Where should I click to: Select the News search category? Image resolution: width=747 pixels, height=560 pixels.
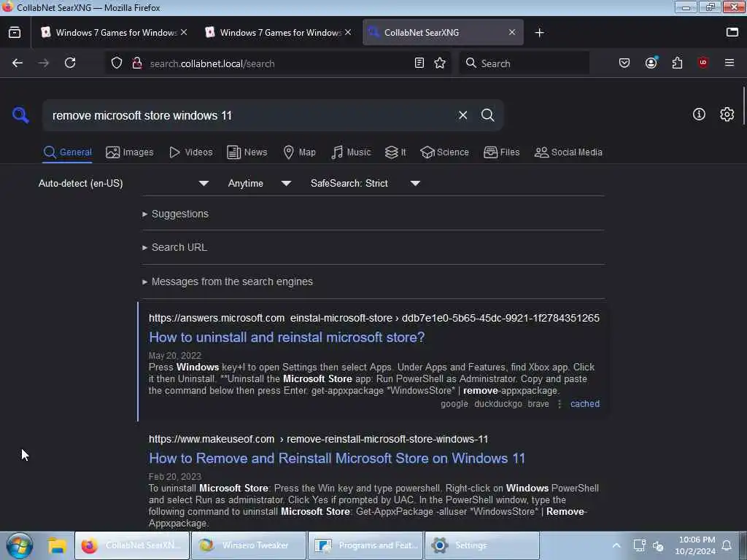point(247,152)
